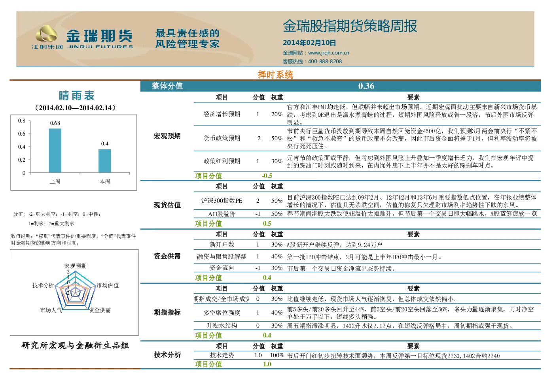Click the 融资与限售股解禁 row label
The image size is (555, 392).
[x=222, y=257]
